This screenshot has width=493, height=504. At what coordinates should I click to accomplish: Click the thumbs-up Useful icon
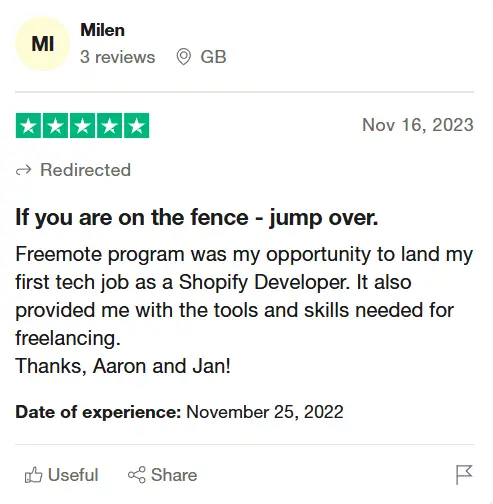33,475
